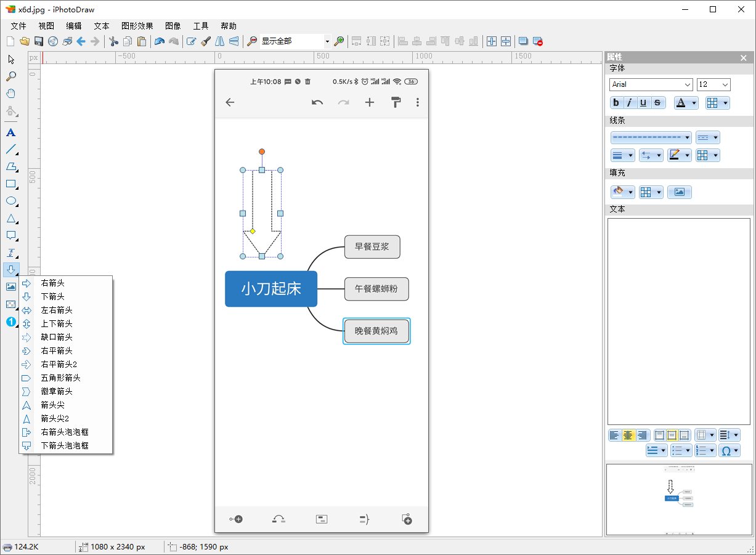
Task: Click the scissors Cut icon
Action: click(113, 41)
